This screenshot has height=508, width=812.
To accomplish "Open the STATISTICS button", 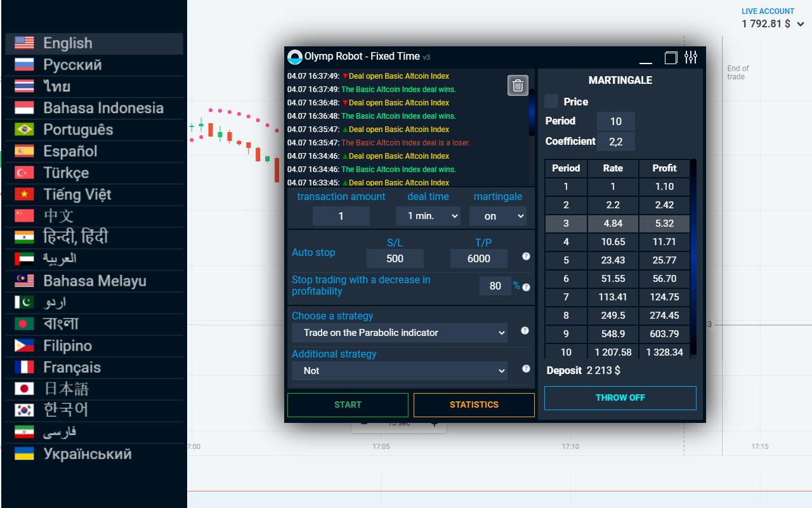I will [x=474, y=405].
